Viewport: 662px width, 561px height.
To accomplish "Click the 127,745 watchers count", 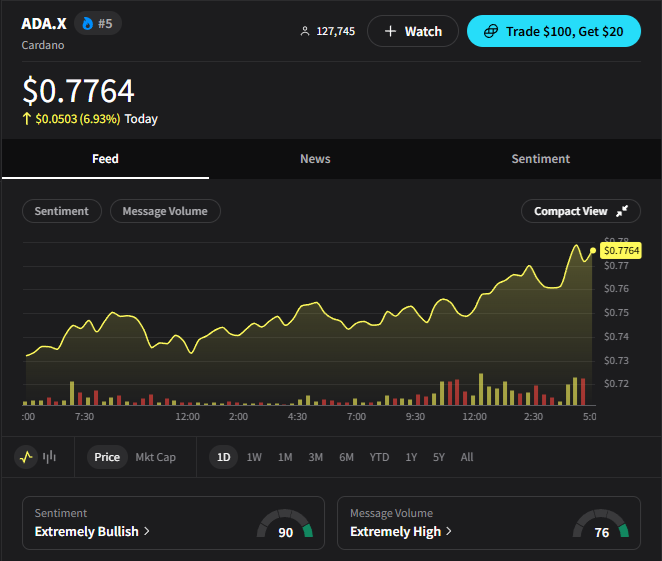I will (336, 31).
